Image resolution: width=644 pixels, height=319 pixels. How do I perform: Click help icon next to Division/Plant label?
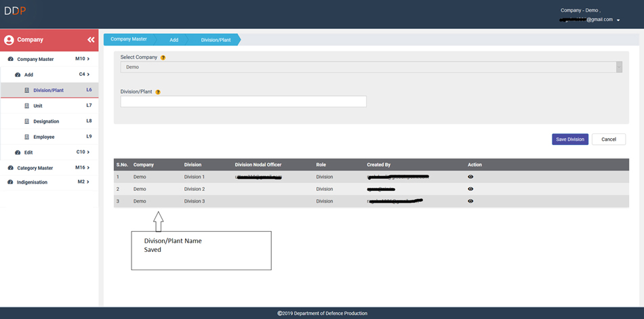pyautogui.click(x=158, y=91)
